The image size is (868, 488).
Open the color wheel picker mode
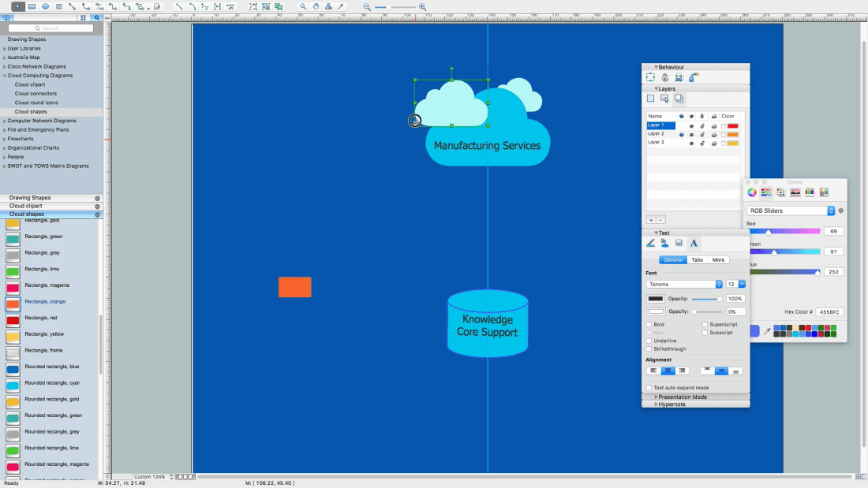752,192
